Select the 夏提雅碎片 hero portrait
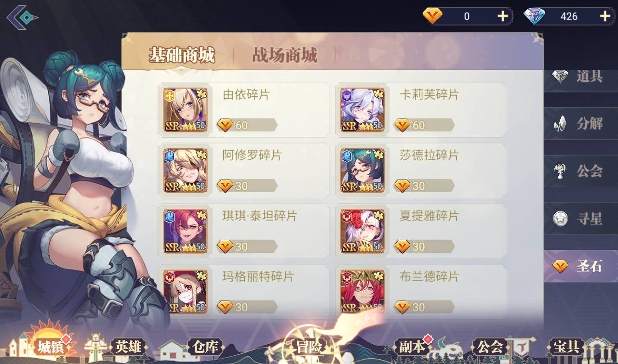 (x=363, y=231)
